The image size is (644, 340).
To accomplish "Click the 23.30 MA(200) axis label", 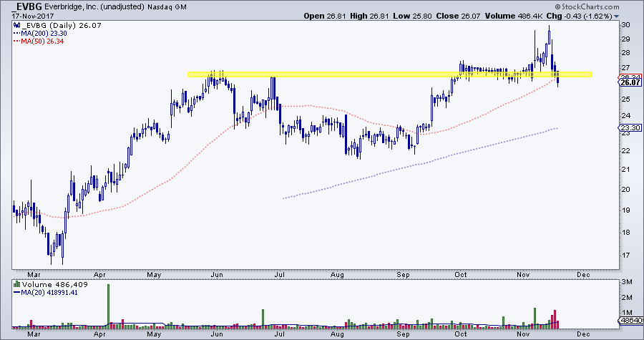I will 628,129.
